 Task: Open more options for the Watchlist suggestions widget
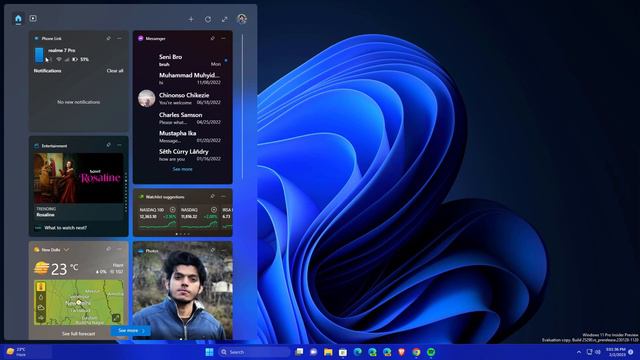point(223,196)
